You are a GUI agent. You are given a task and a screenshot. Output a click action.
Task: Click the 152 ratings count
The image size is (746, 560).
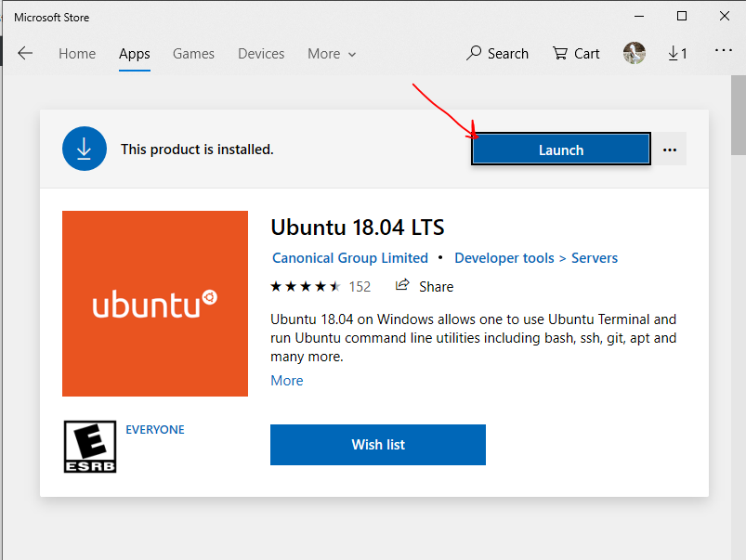pos(360,286)
